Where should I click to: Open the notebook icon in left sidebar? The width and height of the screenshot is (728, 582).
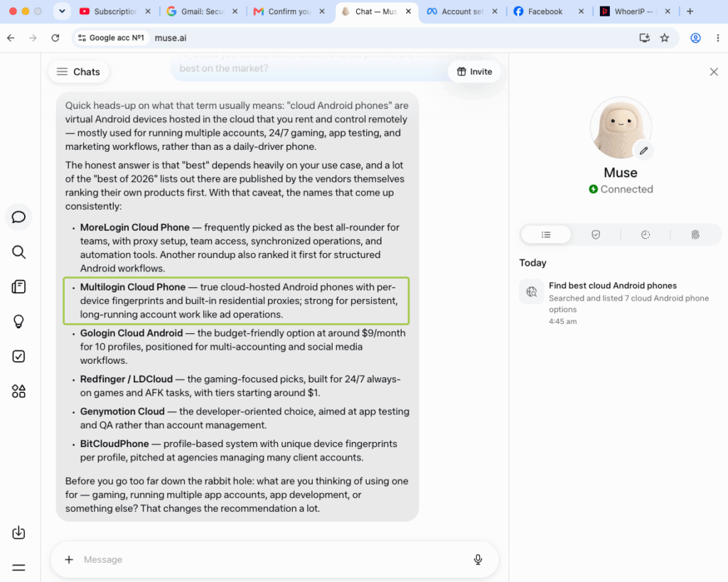18,287
